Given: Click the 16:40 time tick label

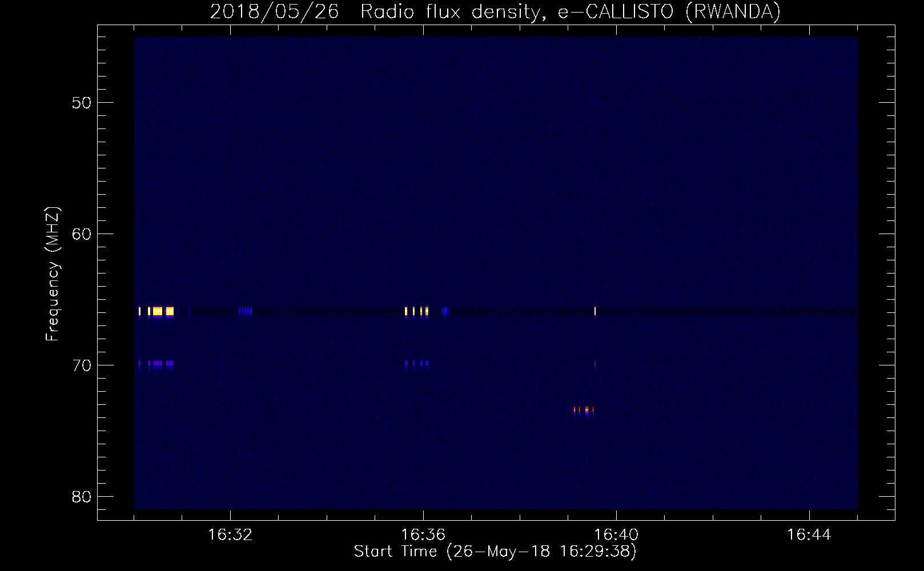Looking at the screenshot, I should (x=616, y=535).
